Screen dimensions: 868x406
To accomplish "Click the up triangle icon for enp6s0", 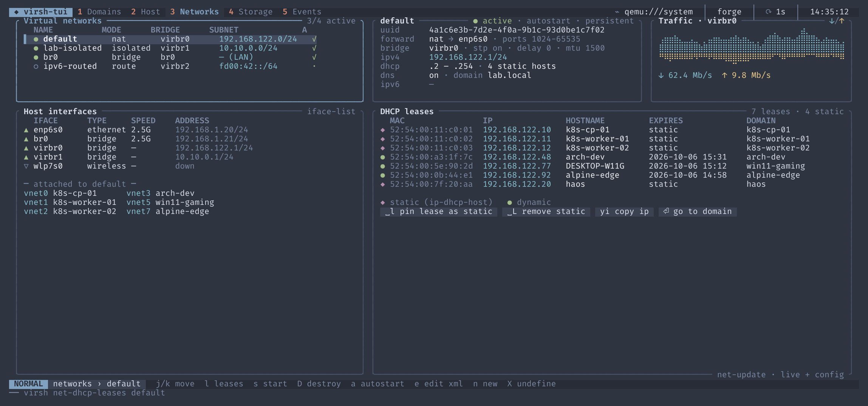I will [x=26, y=130].
